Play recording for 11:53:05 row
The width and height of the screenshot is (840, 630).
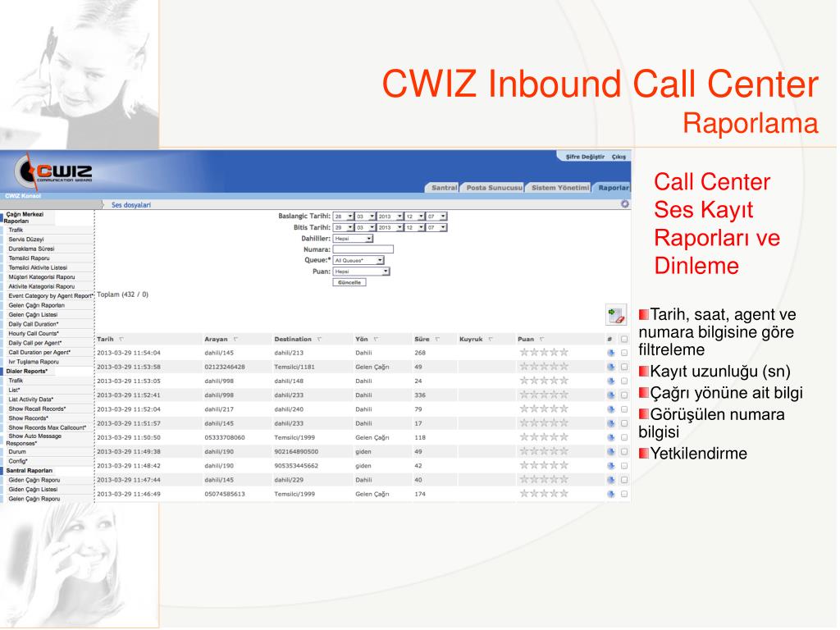click(610, 381)
